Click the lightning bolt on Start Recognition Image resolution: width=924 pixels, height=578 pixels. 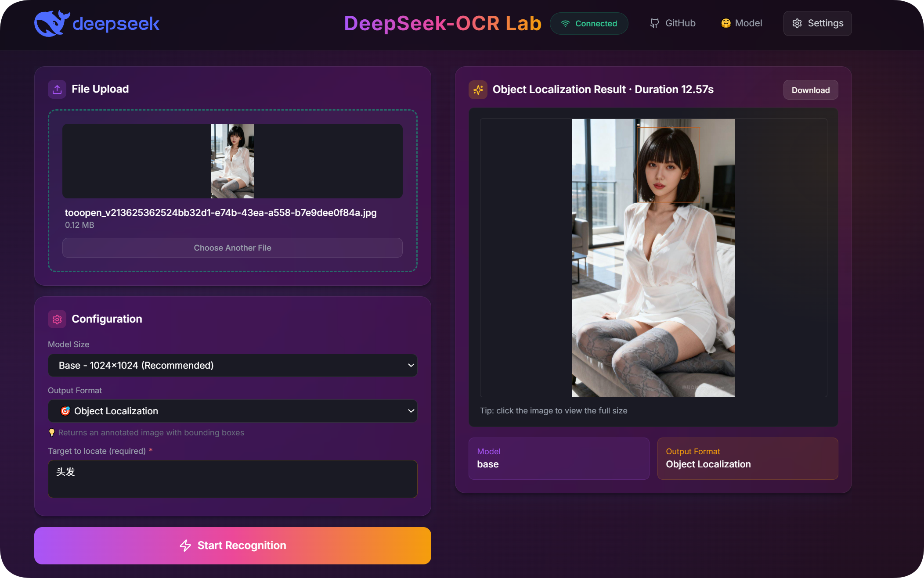(185, 546)
